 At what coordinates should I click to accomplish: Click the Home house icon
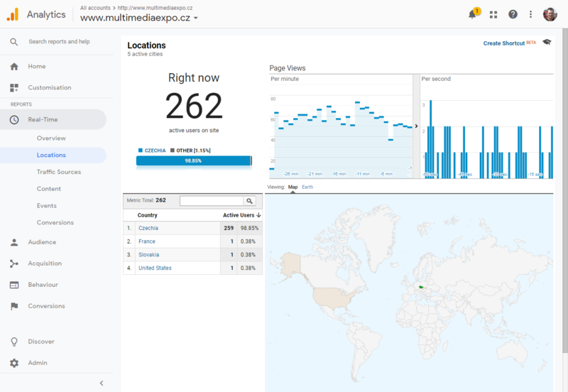pyautogui.click(x=14, y=66)
